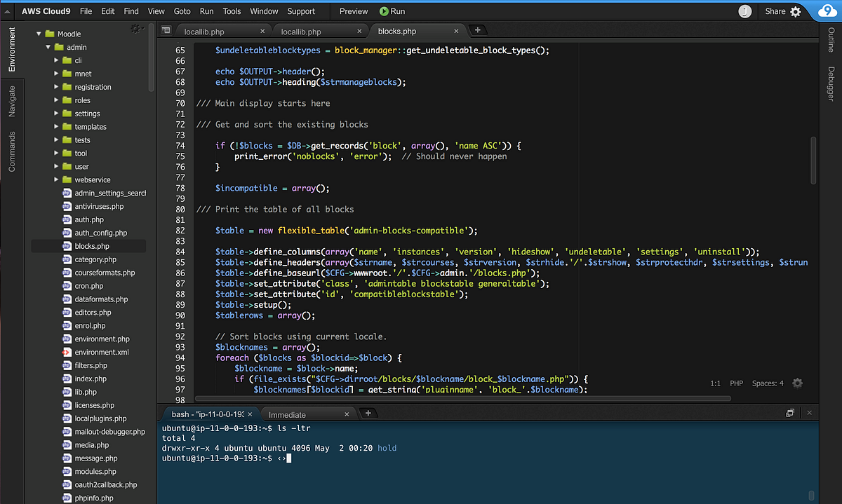Click the gear icon next to Share
Image resolution: width=842 pixels, height=504 pixels.
(x=795, y=11)
